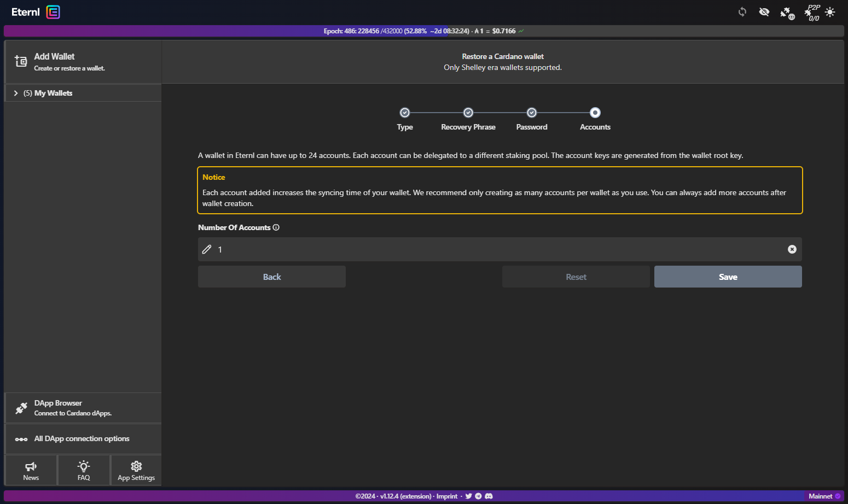The height and width of the screenshot is (504, 848).
Task: Click the Eternl logo icon
Action: point(53,12)
